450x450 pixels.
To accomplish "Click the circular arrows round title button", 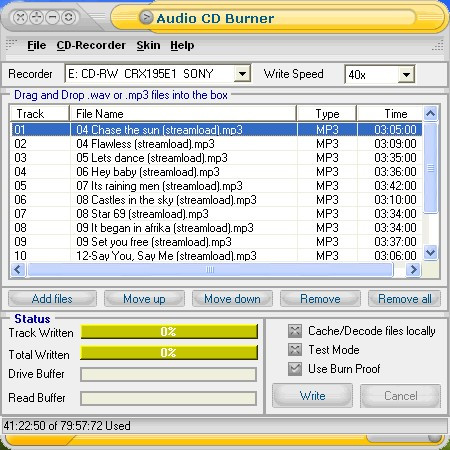I will tap(68, 17).
